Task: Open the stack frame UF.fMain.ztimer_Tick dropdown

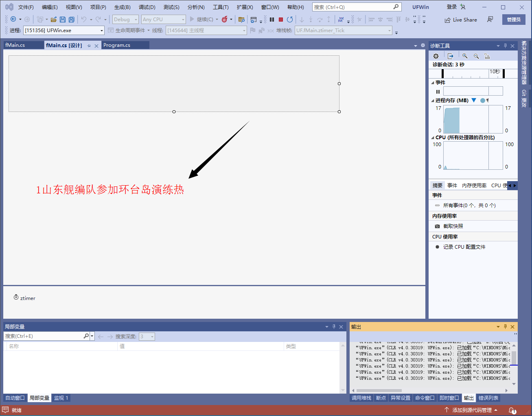Action: coord(344,30)
